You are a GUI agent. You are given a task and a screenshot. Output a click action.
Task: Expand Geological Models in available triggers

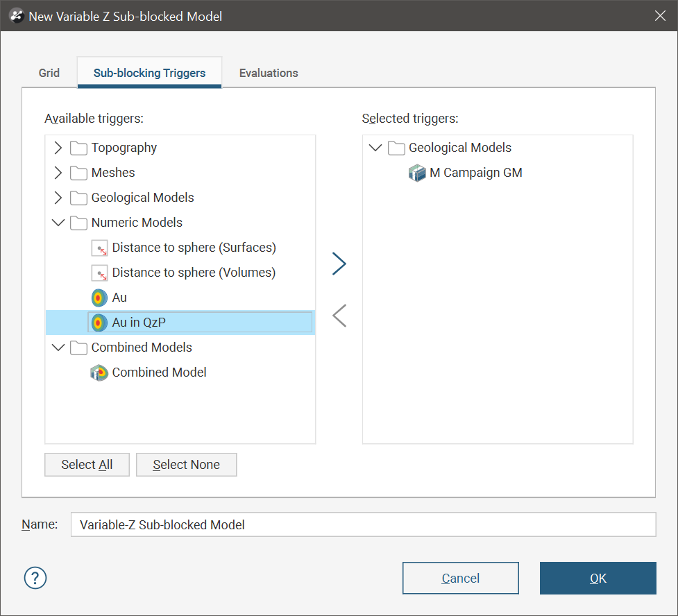58,198
